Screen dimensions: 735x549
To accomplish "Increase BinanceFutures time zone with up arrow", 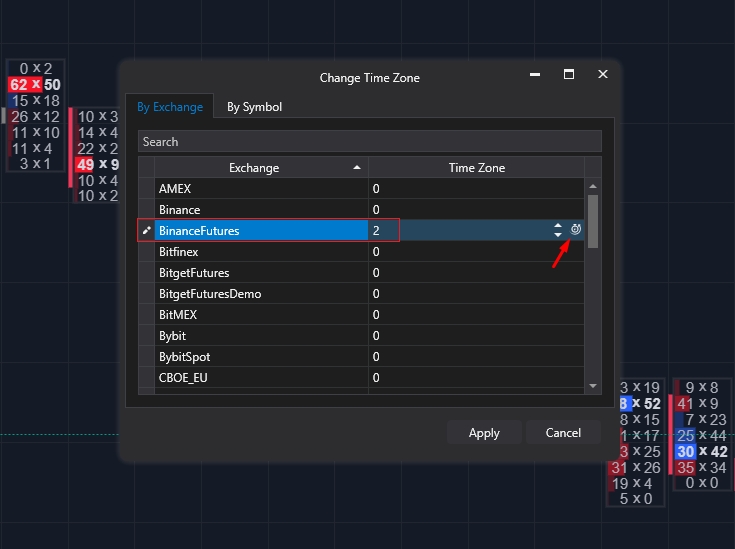I will [x=558, y=226].
